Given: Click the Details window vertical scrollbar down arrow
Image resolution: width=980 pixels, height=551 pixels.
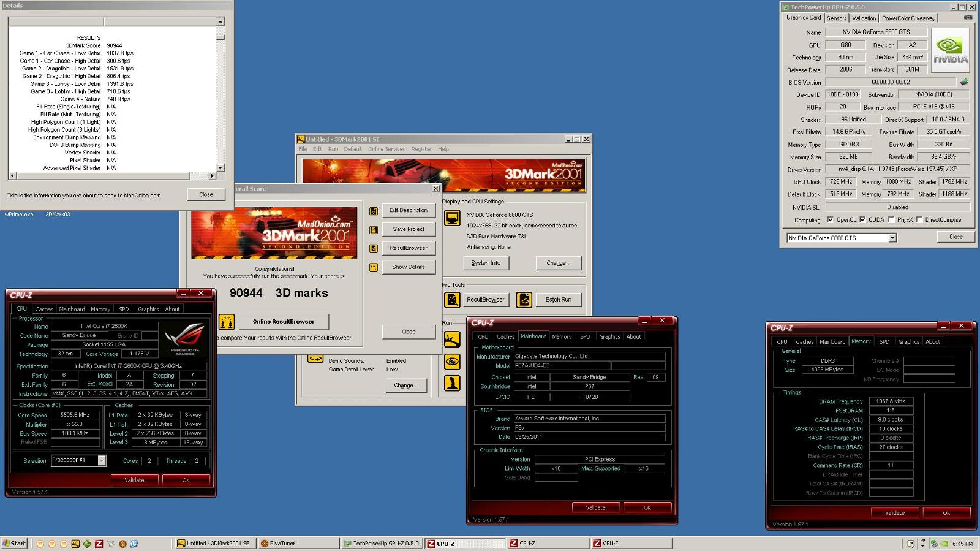Looking at the screenshot, I should pos(221,167).
